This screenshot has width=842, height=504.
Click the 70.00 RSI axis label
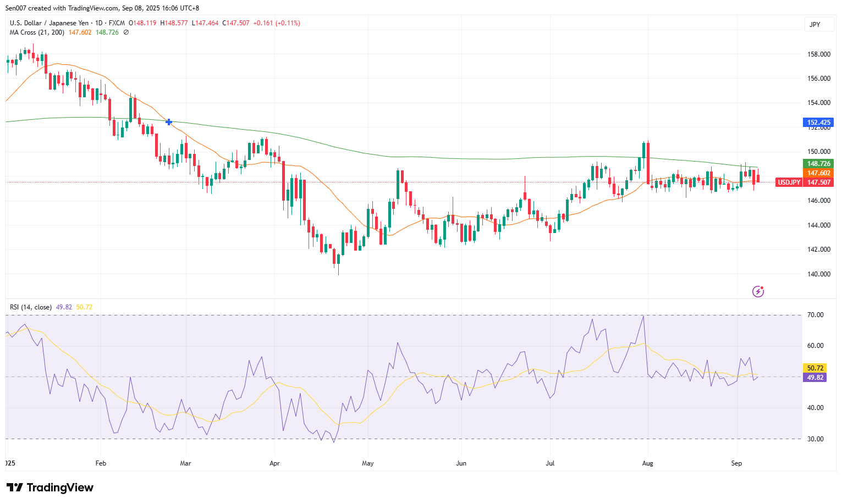pos(816,315)
